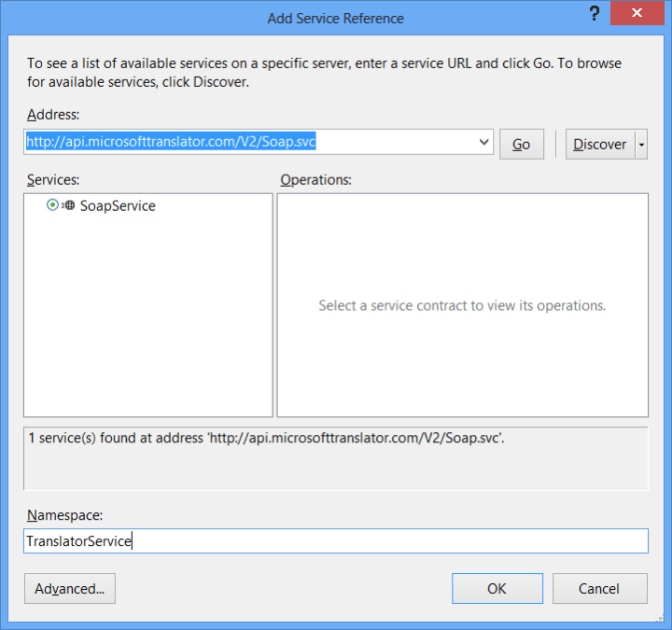The image size is (672, 630).
Task: Select the SoapService tree item label
Action: click(118, 206)
